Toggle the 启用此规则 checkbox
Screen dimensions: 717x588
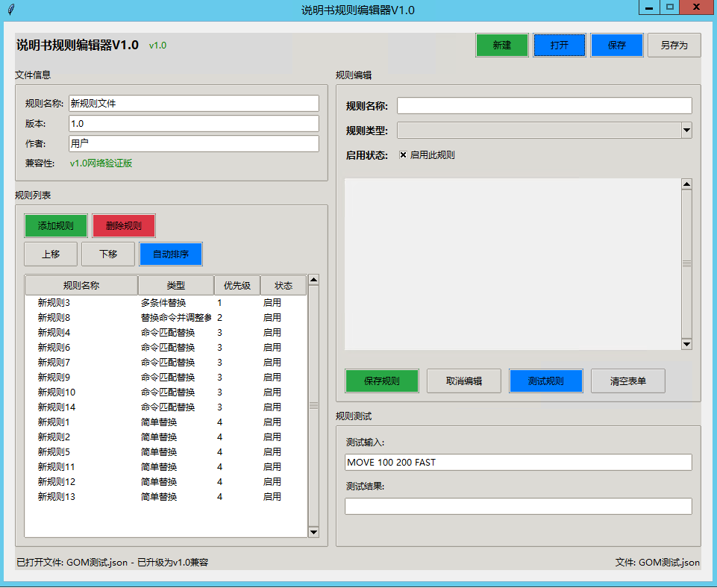click(x=404, y=155)
